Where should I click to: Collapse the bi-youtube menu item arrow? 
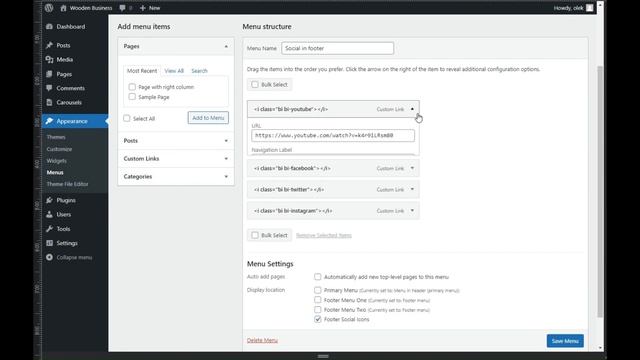(x=412, y=109)
